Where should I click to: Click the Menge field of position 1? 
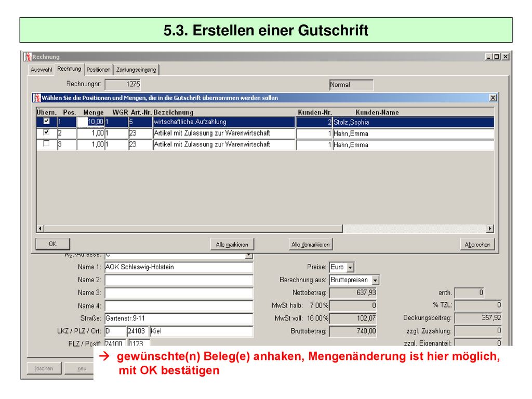pyautogui.click(x=90, y=122)
